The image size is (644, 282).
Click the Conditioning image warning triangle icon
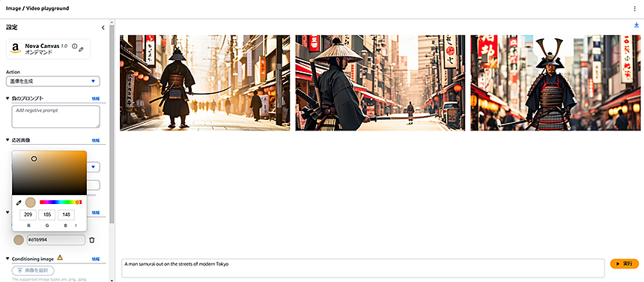pos(60,257)
